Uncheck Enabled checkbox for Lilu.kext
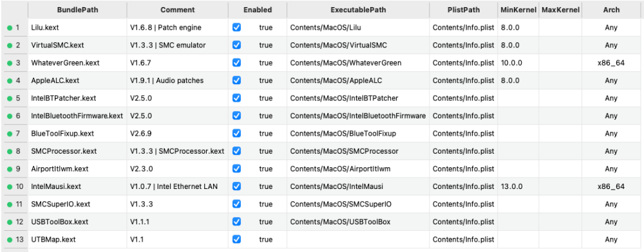644x252 pixels. (236, 28)
